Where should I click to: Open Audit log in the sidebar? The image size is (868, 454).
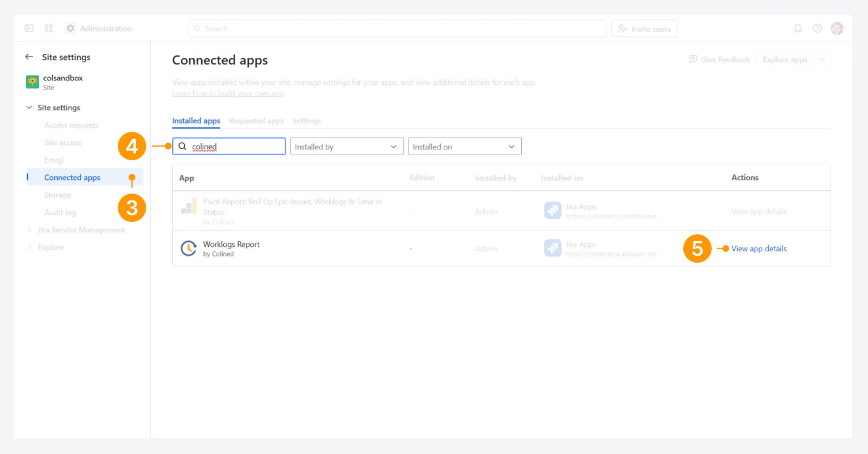pos(61,212)
